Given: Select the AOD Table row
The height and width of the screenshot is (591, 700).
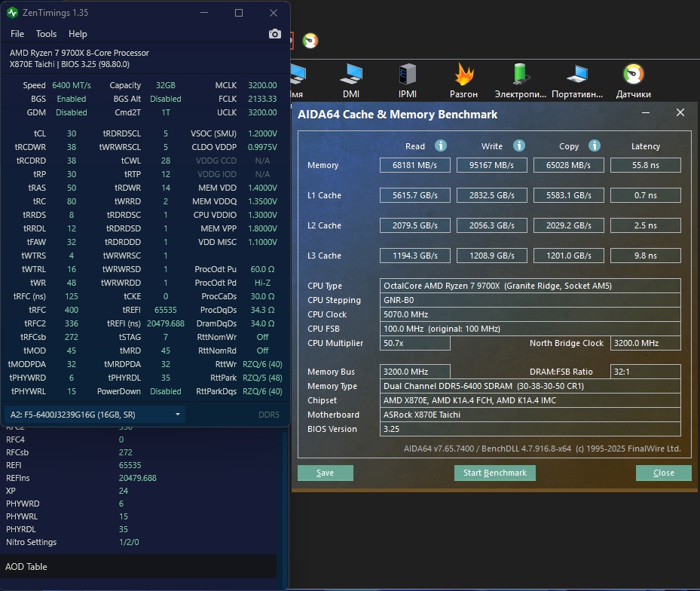Looking at the screenshot, I should [x=138, y=566].
